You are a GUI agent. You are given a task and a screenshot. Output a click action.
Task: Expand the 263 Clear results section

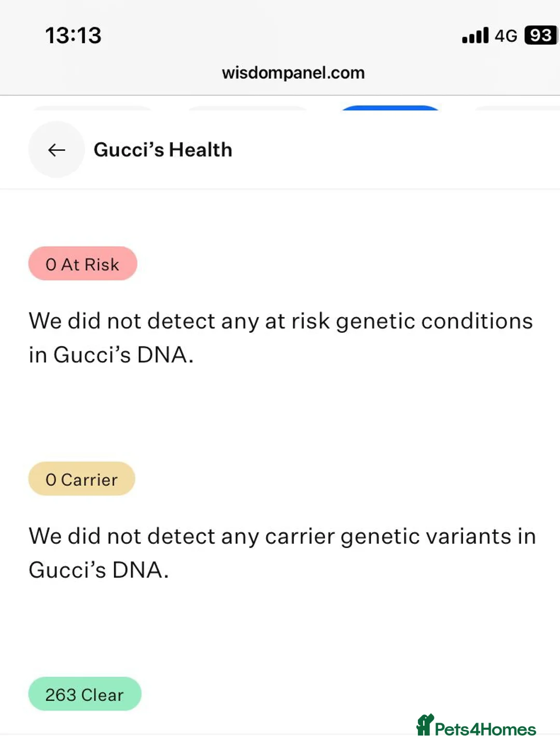pos(85,694)
